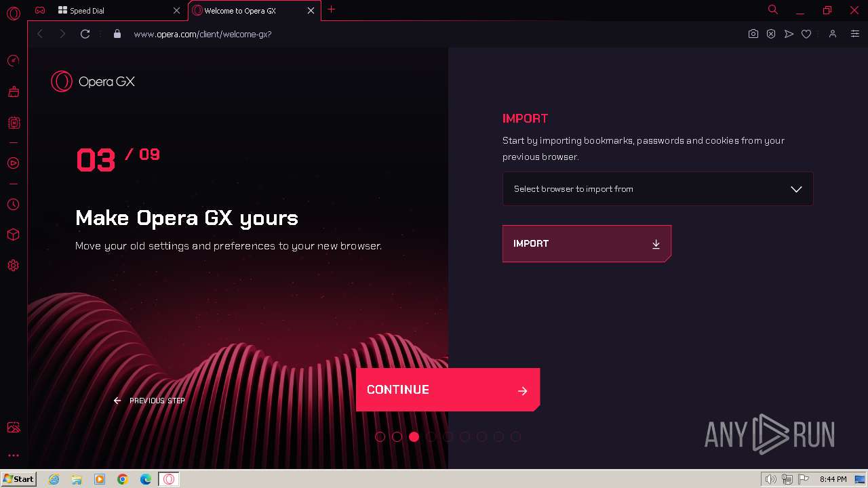
Task: Close the Welcome to Opera GX tab
Action: pyautogui.click(x=311, y=11)
